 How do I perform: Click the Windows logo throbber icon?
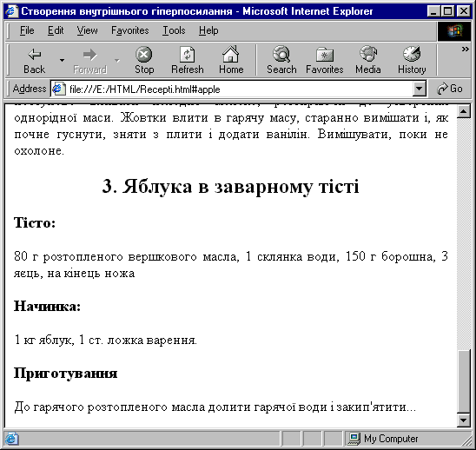(453, 31)
